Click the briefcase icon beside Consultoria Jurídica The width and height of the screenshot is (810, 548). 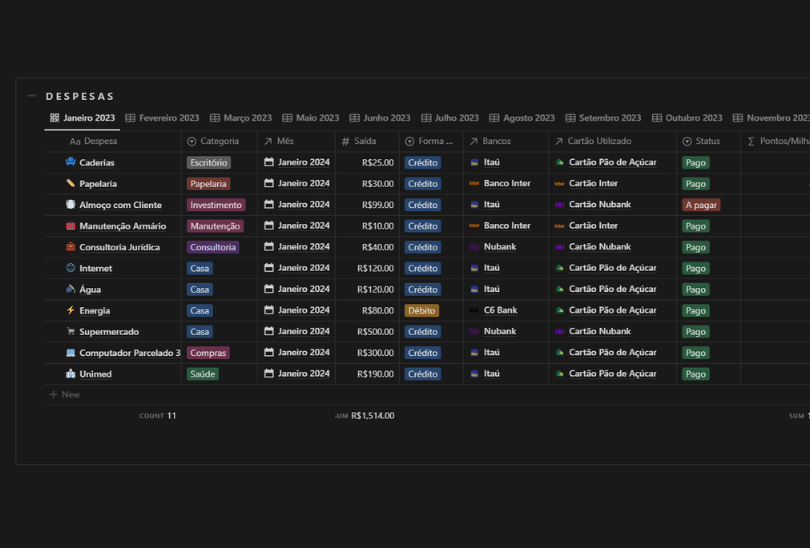[71, 247]
